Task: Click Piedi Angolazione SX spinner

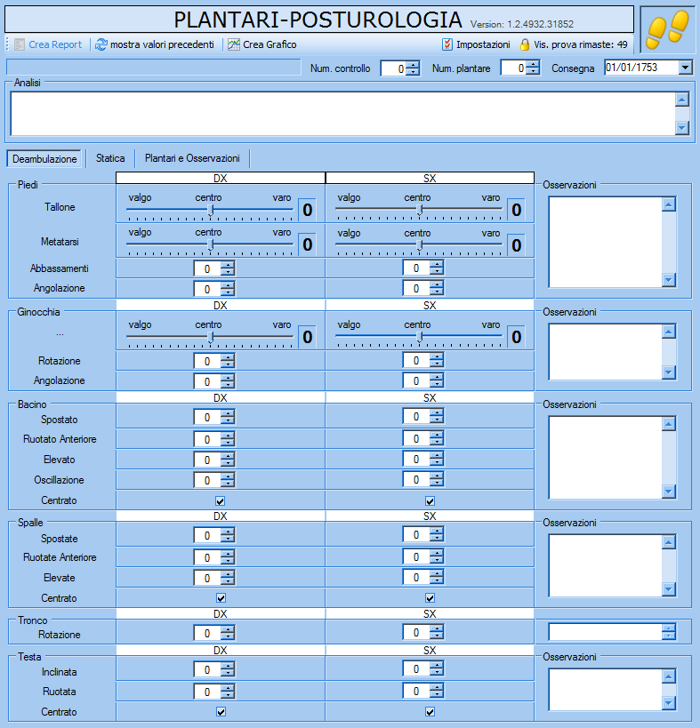Action: (423, 288)
